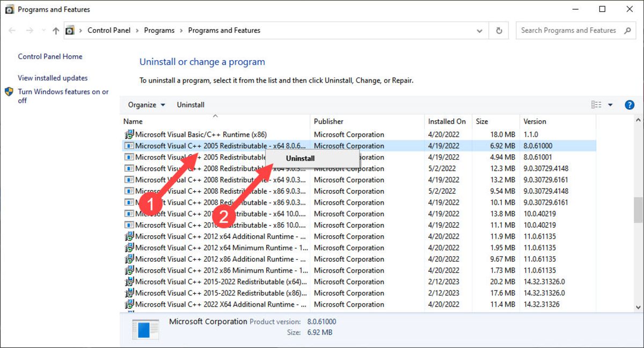Click the Refresh button beside address bar
The height and width of the screenshot is (348, 644).
click(x=499, y=31)
